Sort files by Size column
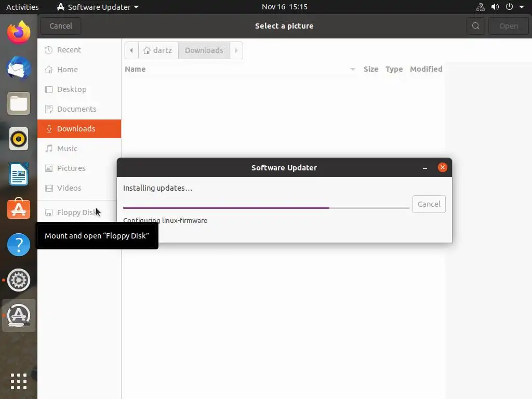The width and height of the screenshot is (532, 399). pos(371,69)
